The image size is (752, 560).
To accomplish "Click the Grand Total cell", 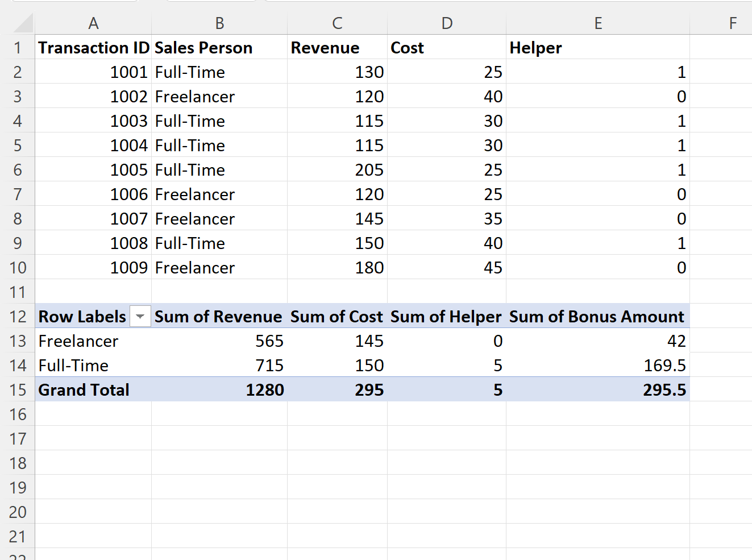I will 84,390.
